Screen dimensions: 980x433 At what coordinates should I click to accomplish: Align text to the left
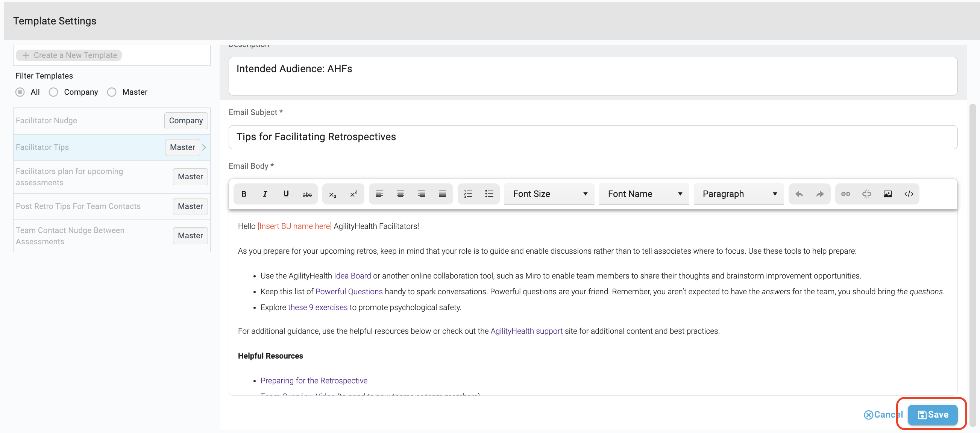coord(379,194)
